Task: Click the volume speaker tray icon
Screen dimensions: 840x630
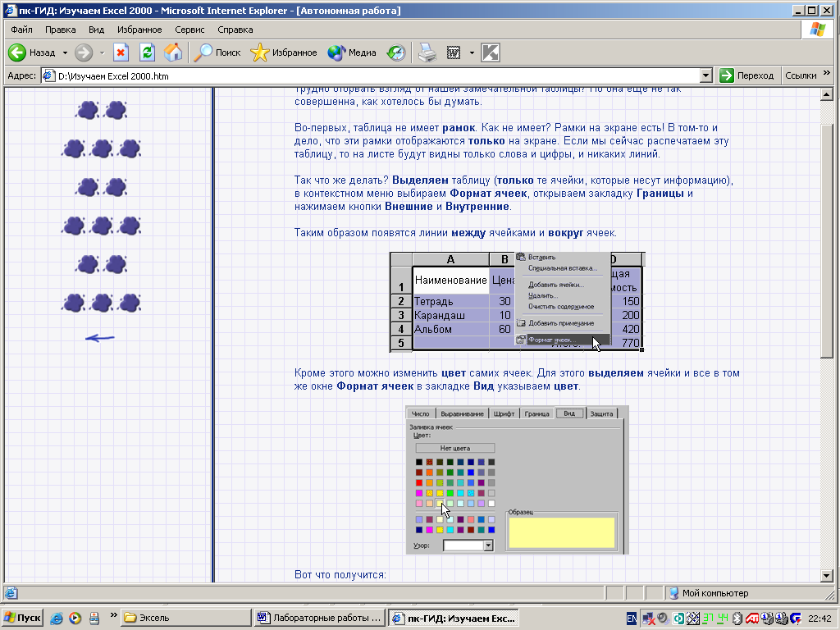Action: (663, 619)
